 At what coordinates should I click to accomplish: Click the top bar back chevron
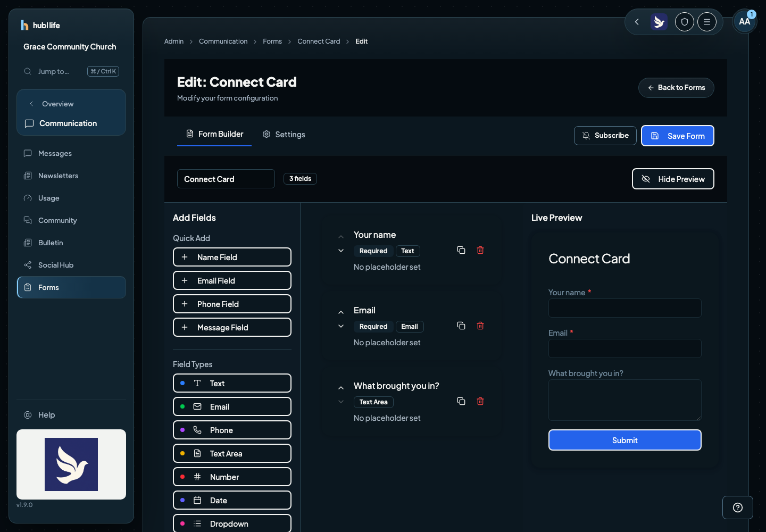(x=637, y=22)
